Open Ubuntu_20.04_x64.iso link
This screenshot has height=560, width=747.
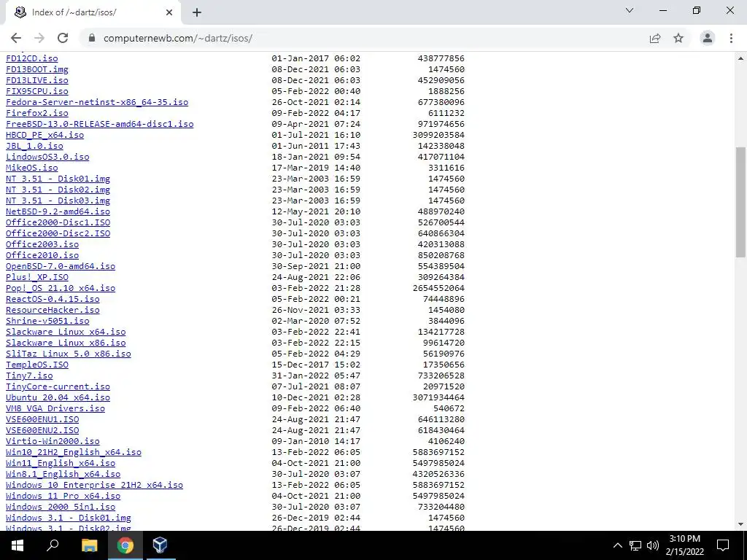(58, 397)
